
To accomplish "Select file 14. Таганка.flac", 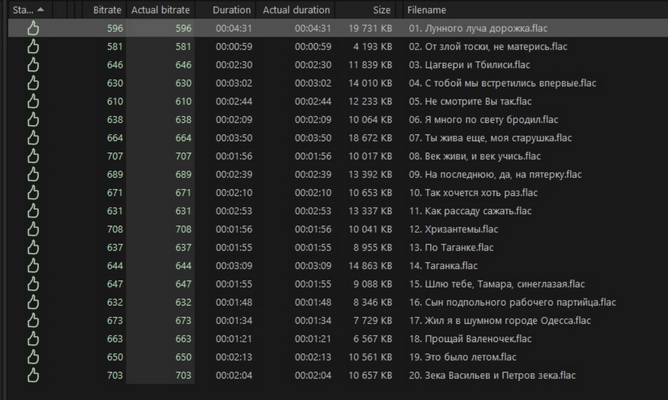I will (x=443, y=266).
